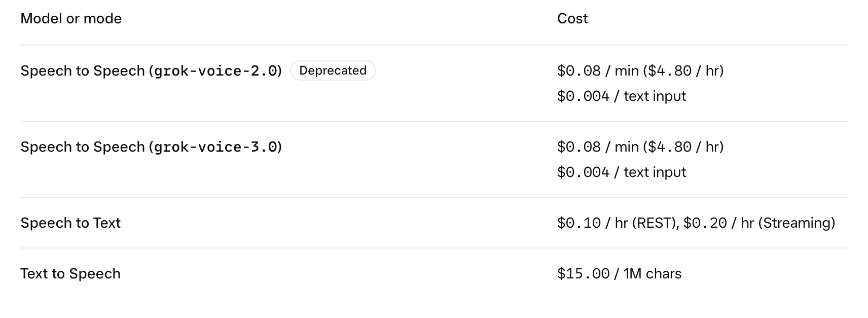Click grok-voice-2.0 $0.004 text input price

pyautogui.click(x=622, y=96)
